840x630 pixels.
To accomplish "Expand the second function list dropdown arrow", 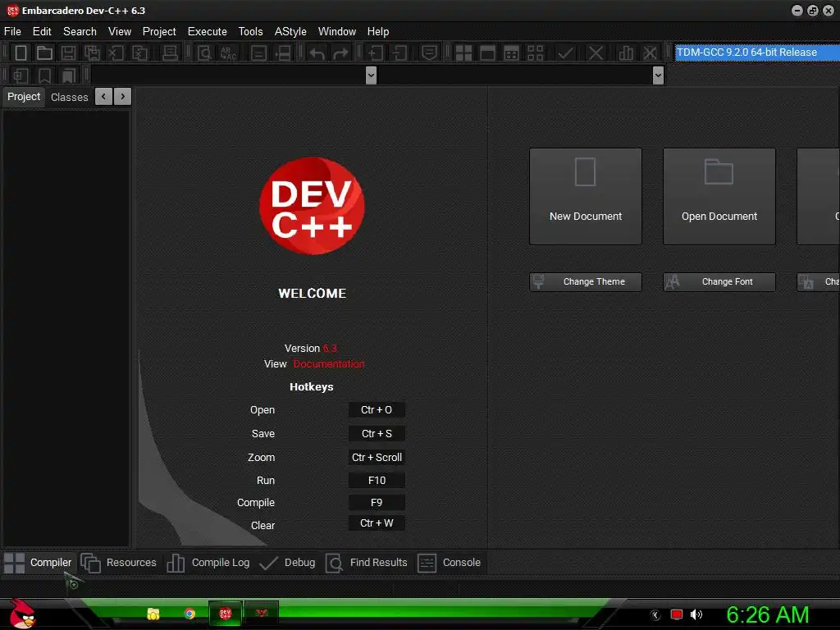I will coord(659,75).
